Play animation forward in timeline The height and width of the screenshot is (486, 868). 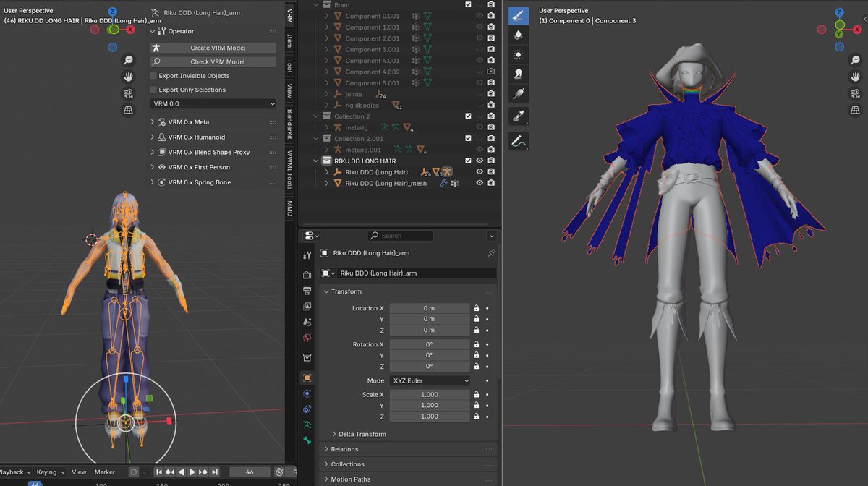[192, 472]
